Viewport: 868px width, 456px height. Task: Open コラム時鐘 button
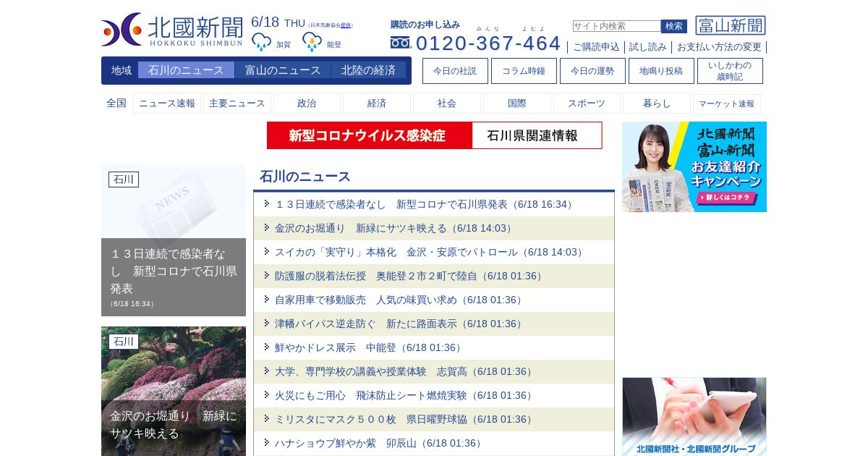click(524, 71)
